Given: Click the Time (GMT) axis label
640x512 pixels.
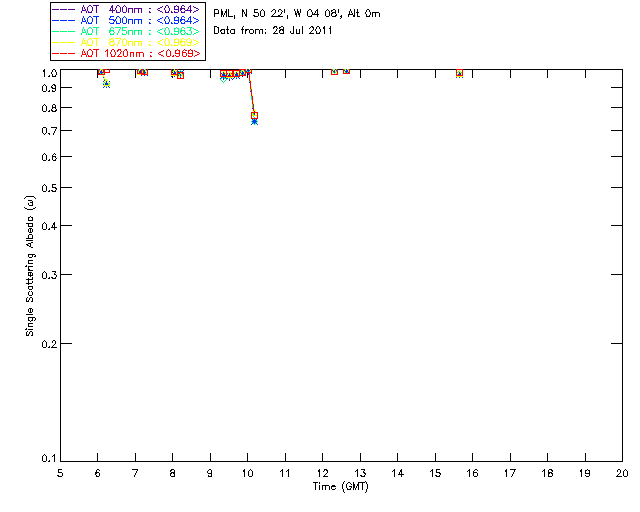Looking at the screenshot, I should [x=341, y=487].
